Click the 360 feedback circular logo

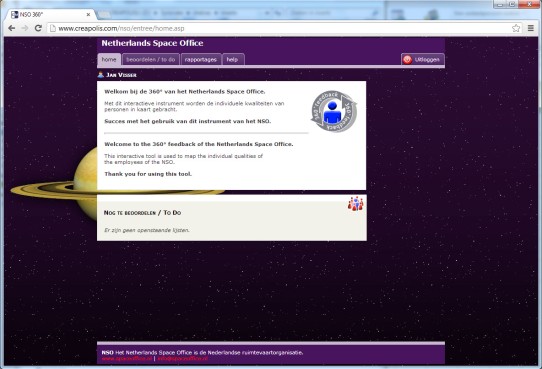pyautogui.click(x=333, y=111)
